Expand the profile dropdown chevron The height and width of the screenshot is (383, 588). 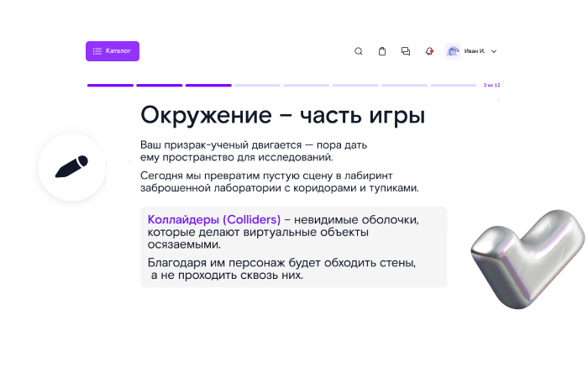[494, 51]
